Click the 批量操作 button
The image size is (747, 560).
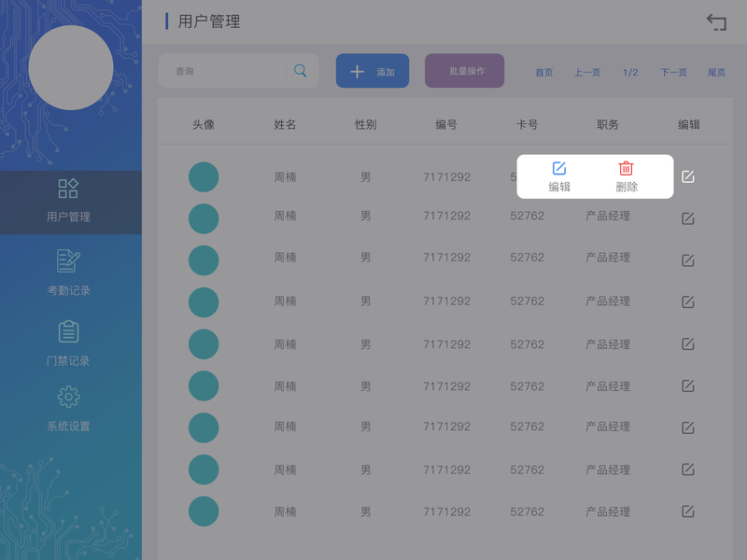click(464, 71)
